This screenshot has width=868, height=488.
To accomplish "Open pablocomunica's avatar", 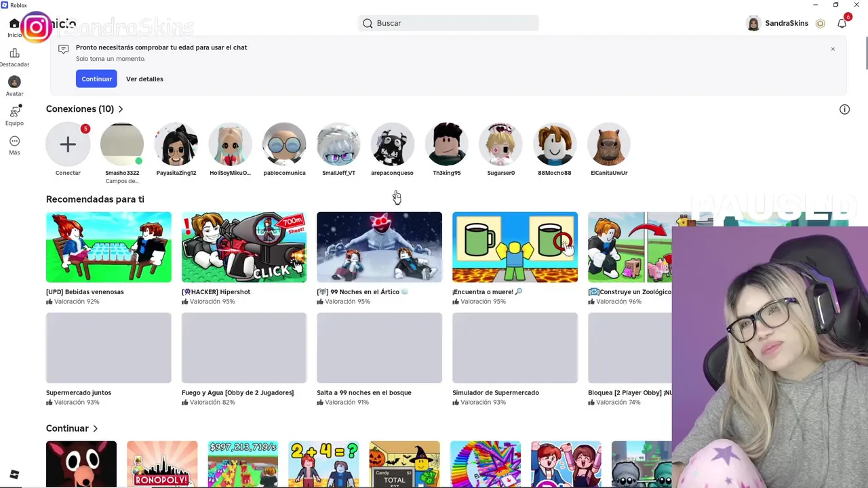I will (284, 144).
